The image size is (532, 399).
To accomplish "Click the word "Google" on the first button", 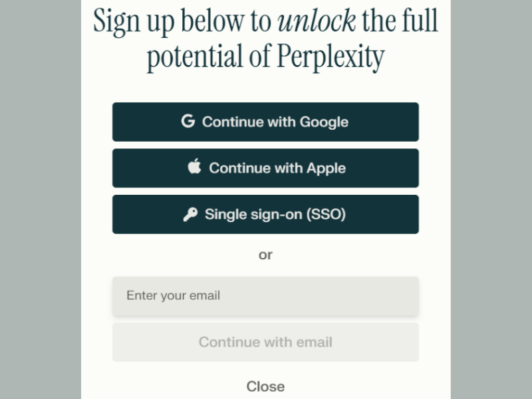I will tap(324, 122).
